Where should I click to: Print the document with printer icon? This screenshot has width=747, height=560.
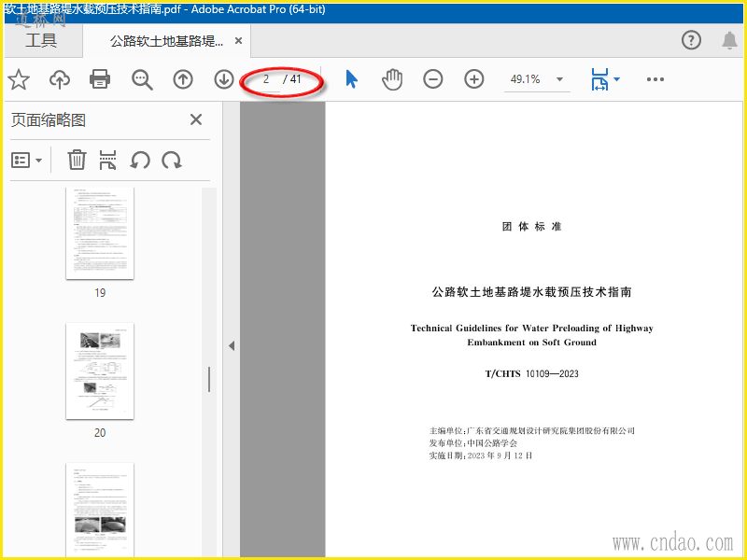(x=100, y=79)
